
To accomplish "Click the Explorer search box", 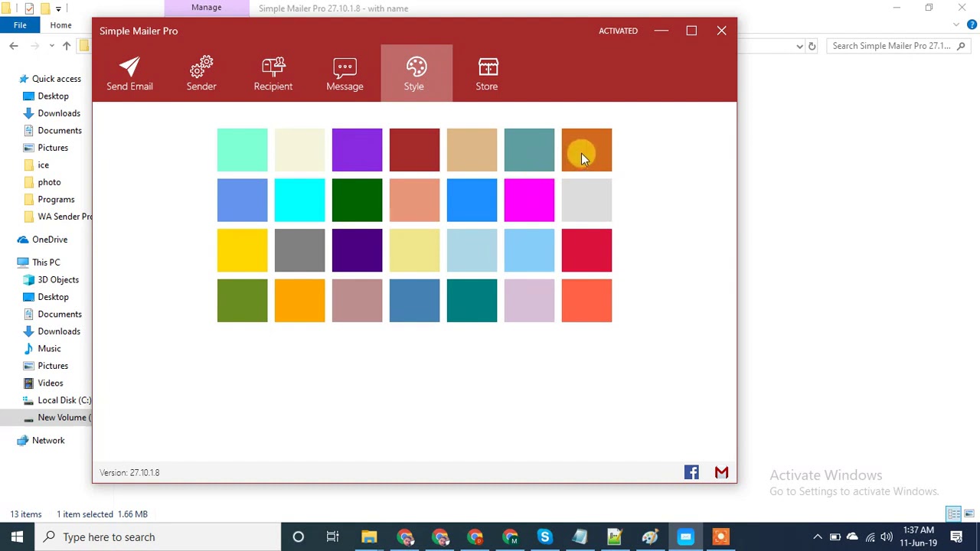I will pos(898,46).
